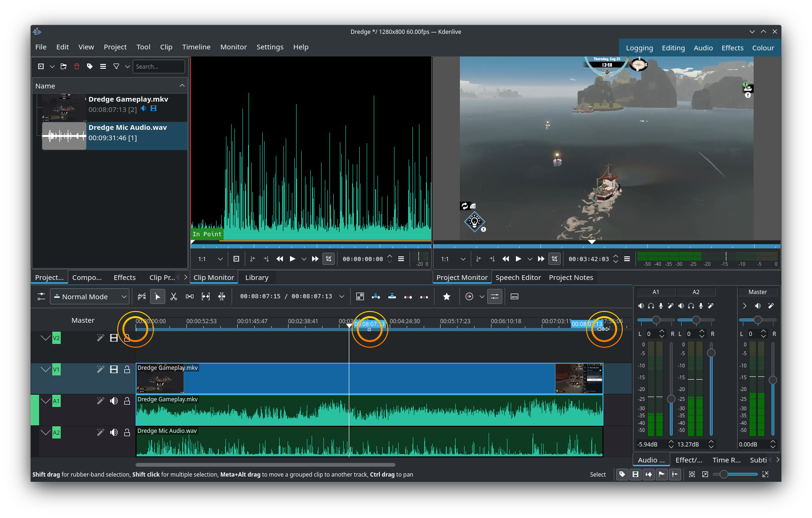Click the Add Clip or Folder icon in the bin

click(x=41, y=66)
